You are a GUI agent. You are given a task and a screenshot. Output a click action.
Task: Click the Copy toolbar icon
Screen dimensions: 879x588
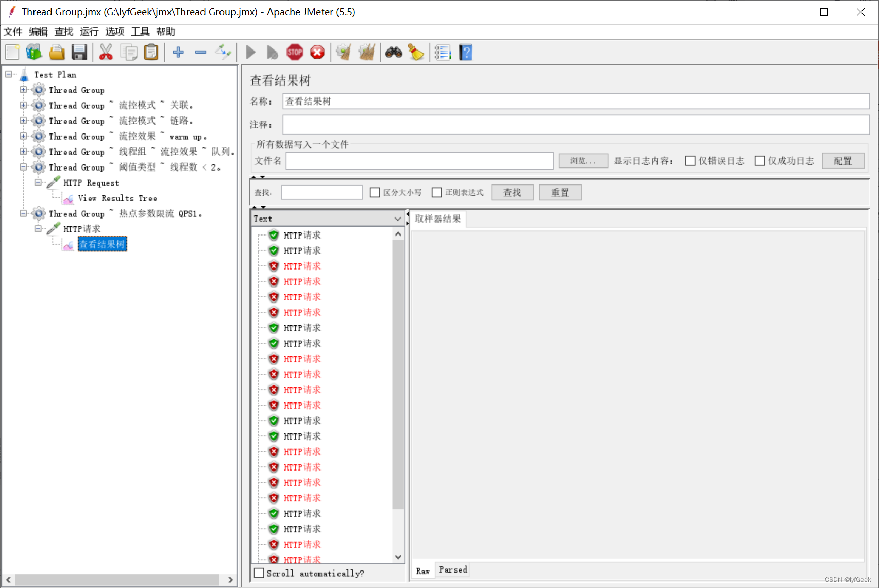pyautogui.click(x=128, y=53)
